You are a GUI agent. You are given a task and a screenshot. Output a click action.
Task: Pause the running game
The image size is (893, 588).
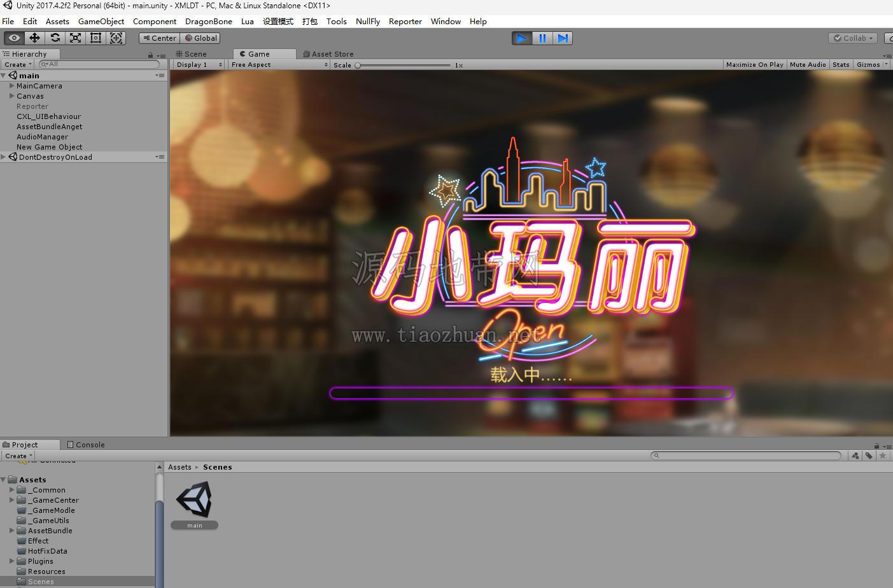coord(542,38)
